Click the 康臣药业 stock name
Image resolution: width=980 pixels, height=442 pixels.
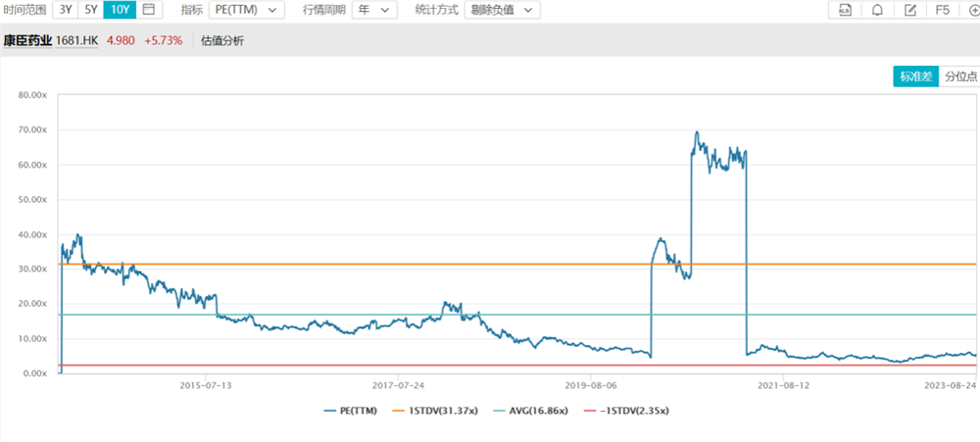coord(26,40)
